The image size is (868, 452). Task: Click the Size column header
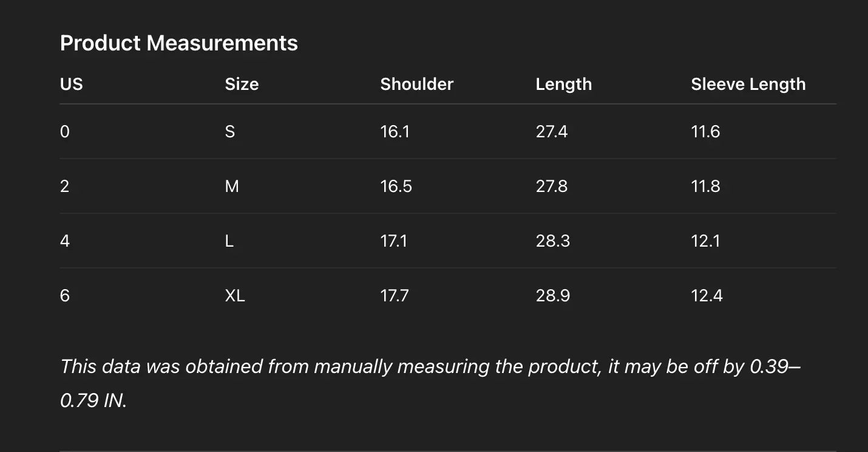pyautogui.click(x=242, y=84)
